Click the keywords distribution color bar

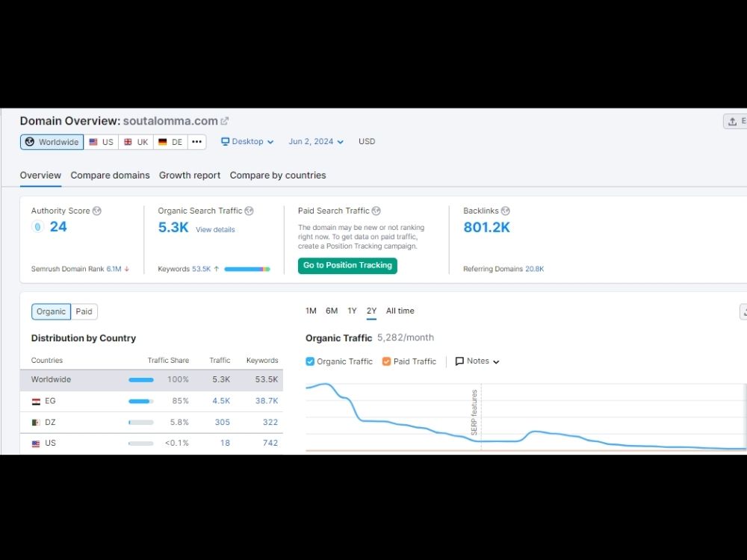click(x=247, y=269)
